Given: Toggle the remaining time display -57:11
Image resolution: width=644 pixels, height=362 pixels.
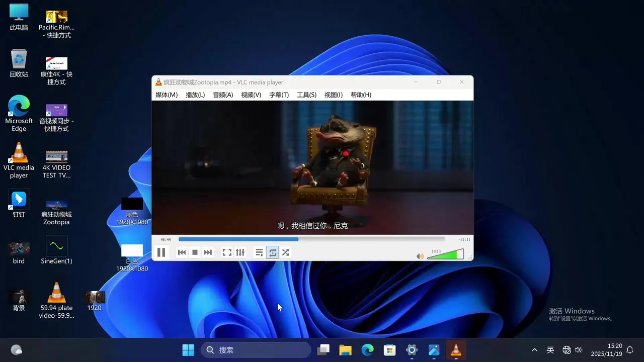Looking at the screenshot, I should [x=464, y=239].
